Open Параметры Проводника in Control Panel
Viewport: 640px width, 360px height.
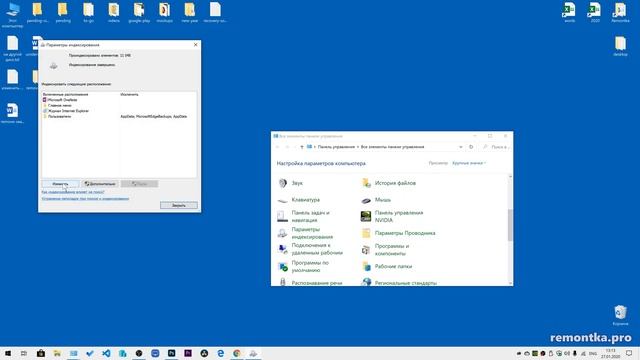tap(398, 233)
